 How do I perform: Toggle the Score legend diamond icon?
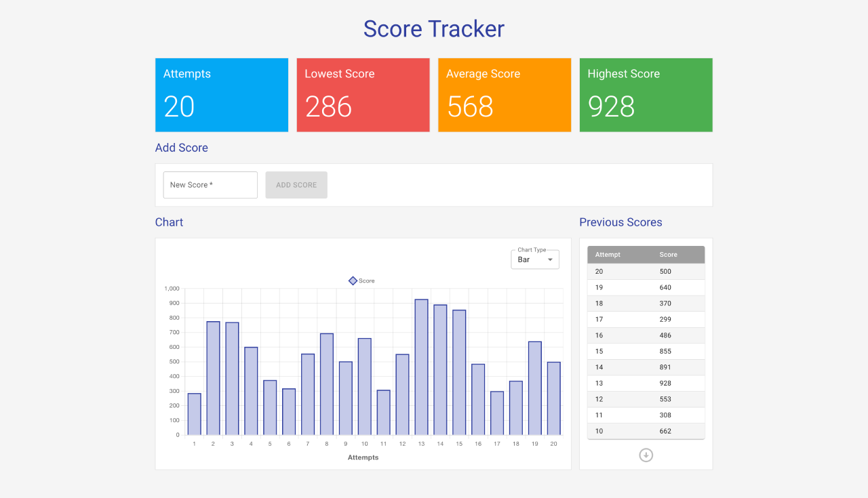coord(353,281)
